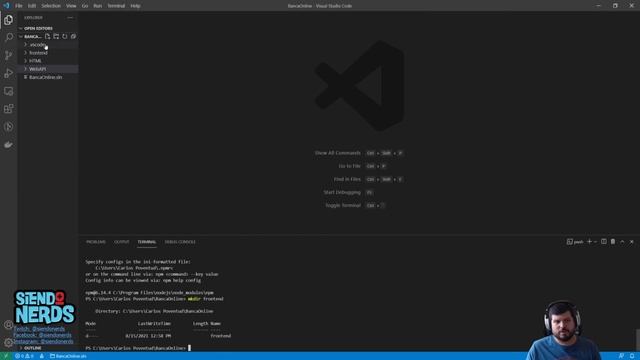This screenshot has height=360, width=640.
Task: Click the feedback icon in status bar
Action: 621,356
